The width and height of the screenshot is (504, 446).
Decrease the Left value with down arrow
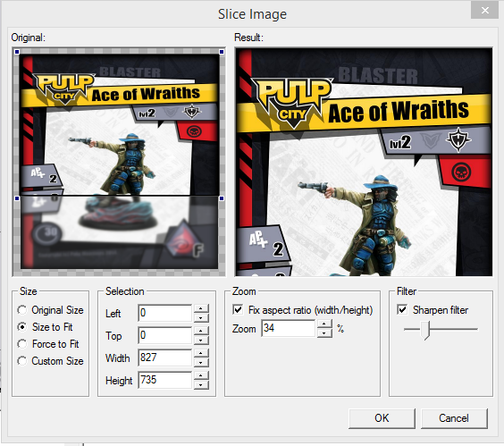pos(201,317)
